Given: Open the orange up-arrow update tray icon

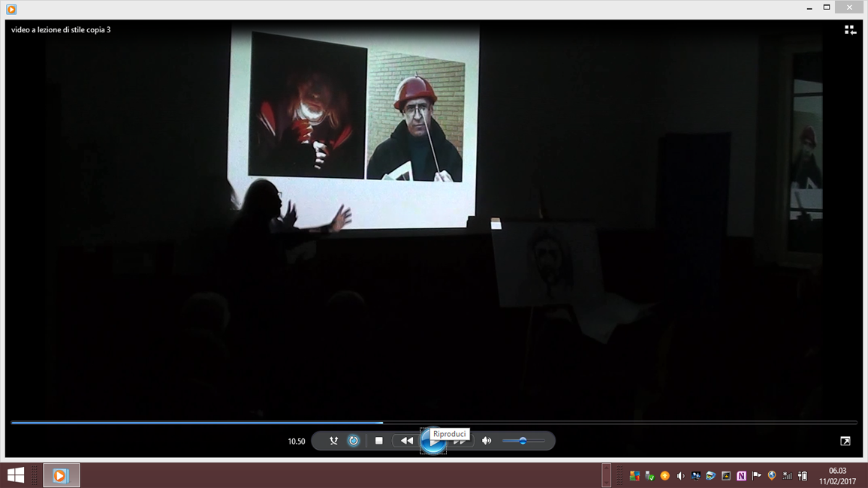Looking at the screenshot, I should pyautogui.click(x=665, y=476).
